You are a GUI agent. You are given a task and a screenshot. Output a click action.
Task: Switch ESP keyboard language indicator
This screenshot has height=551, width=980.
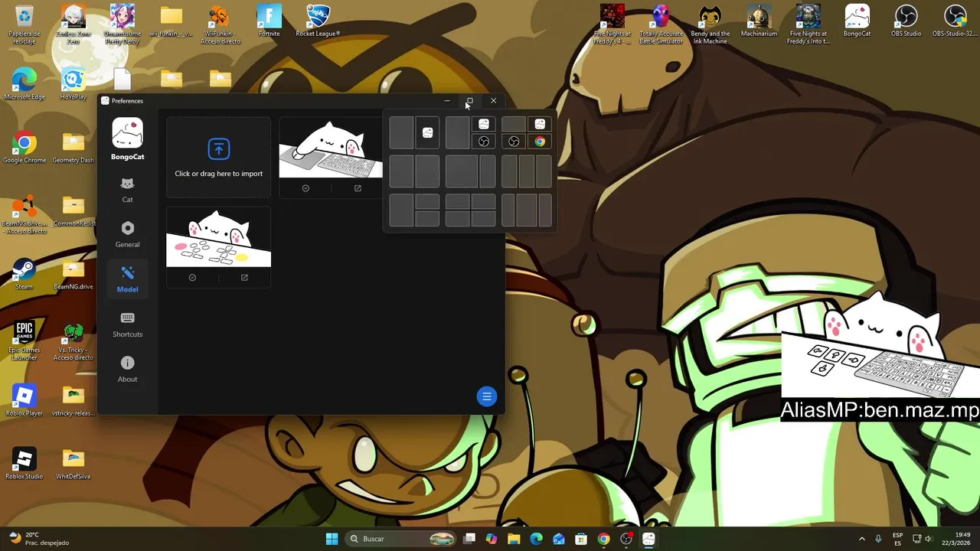point(897,539)
